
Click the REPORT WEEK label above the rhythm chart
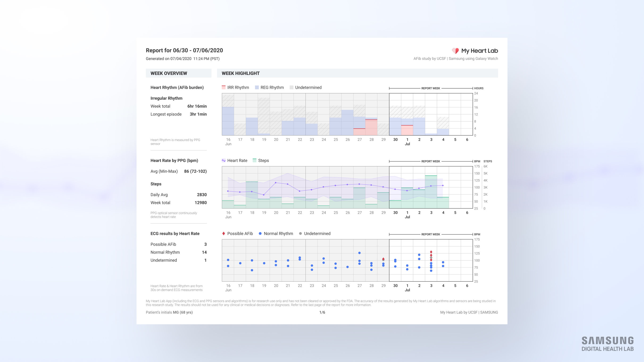[x=431, y=88]
